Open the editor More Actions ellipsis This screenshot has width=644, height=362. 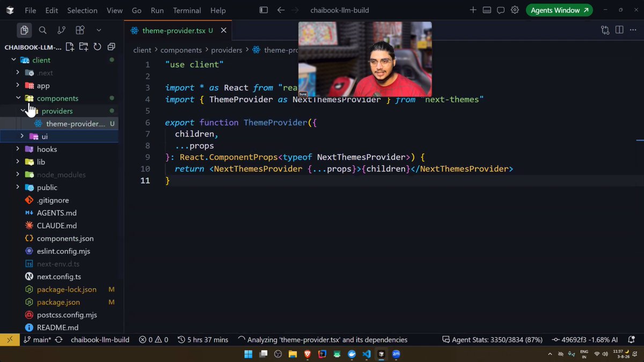[633, 31]
